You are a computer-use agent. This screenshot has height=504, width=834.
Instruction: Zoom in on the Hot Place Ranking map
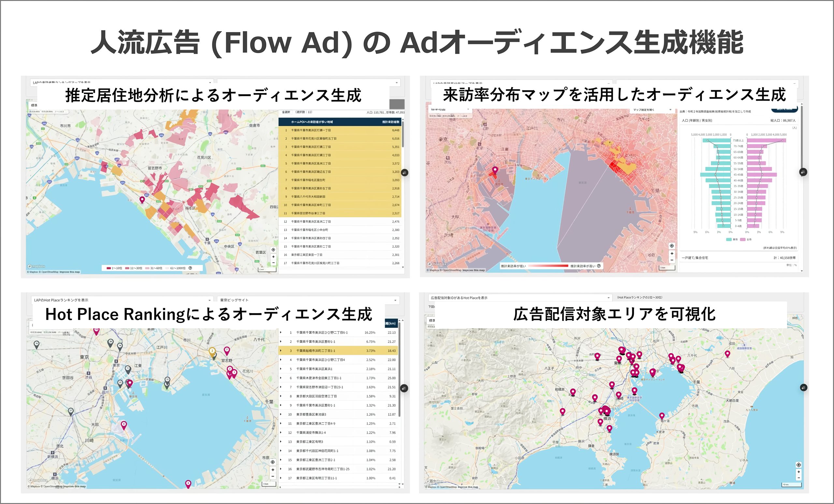coord(273,470)
